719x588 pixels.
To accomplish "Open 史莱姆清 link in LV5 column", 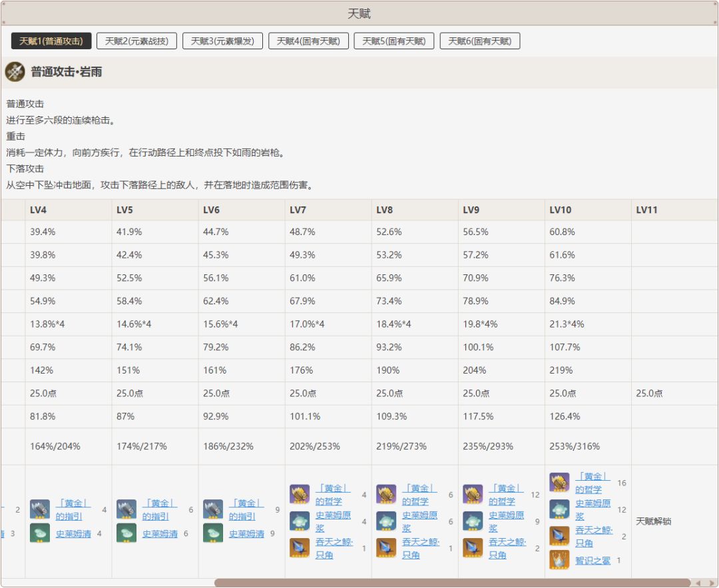I will (x=160, y=533).
